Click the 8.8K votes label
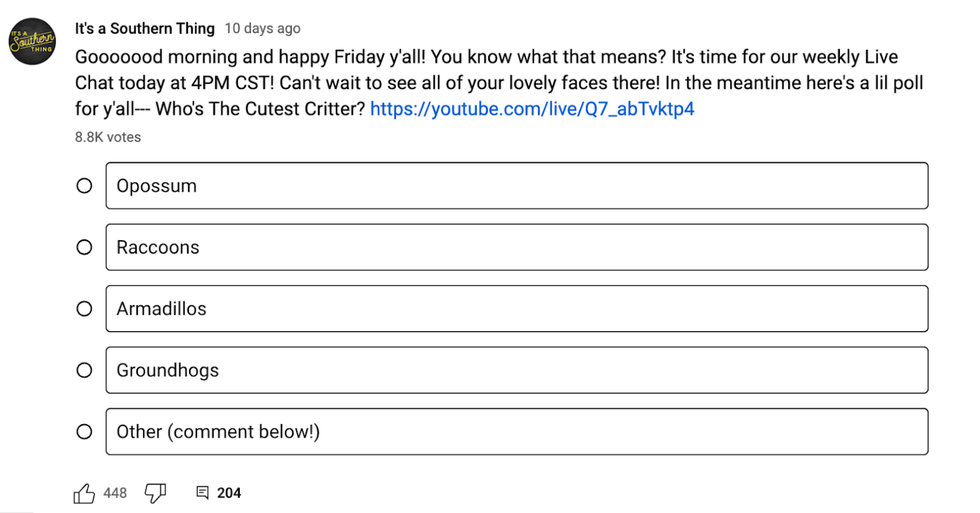Image resolution: width=980 pixels, height=513 pixels. coord(108,137)
